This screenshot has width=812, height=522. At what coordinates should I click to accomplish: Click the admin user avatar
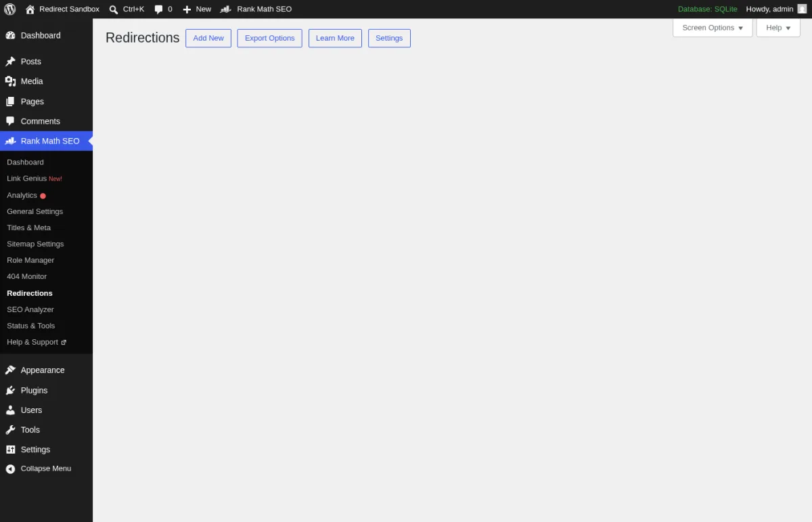point(802,9)
